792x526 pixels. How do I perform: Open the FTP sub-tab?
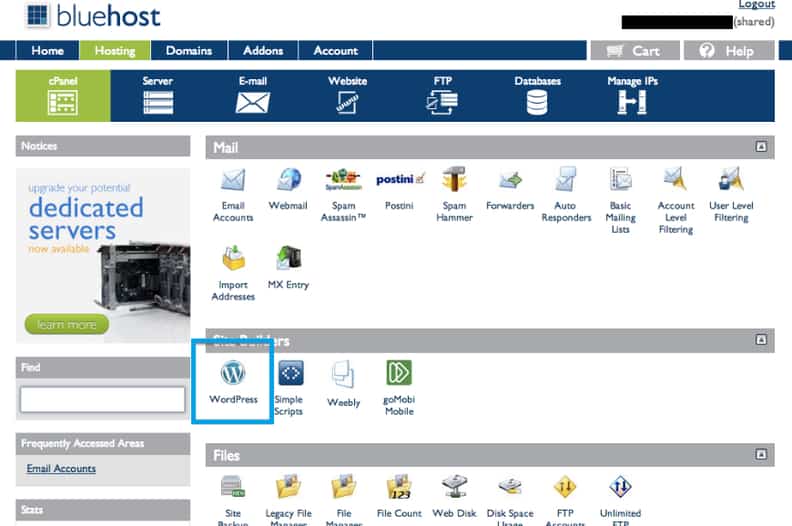click(x=442, y=95)
